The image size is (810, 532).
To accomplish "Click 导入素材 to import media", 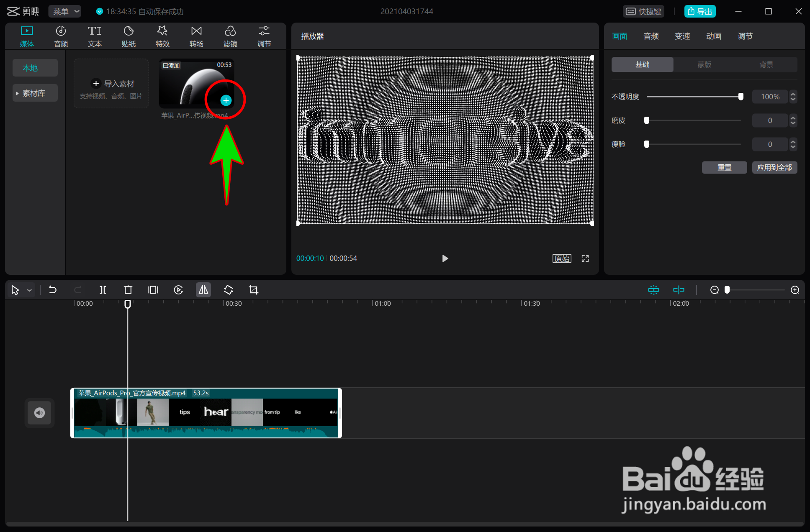I will (x=111, y=84).
